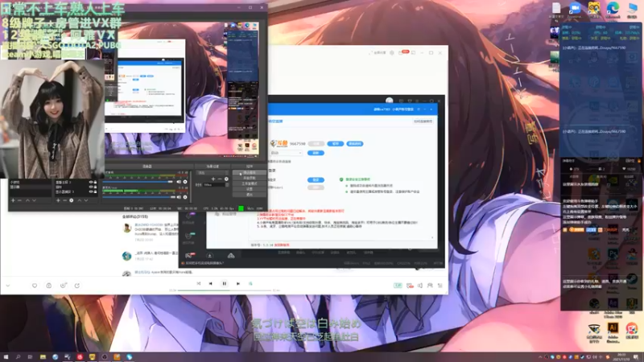Toggle lock on third OBS source
Screen dimensions: 644x362
pos(95,191)
